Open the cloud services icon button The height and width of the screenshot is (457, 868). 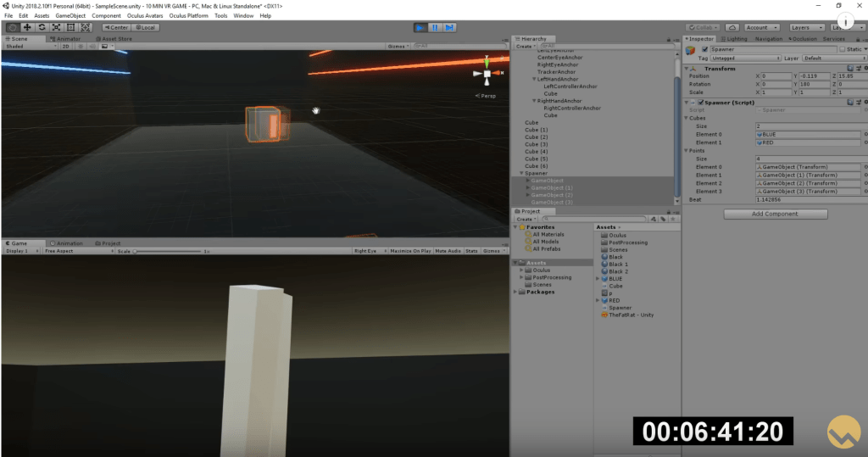tap(732, 27)
